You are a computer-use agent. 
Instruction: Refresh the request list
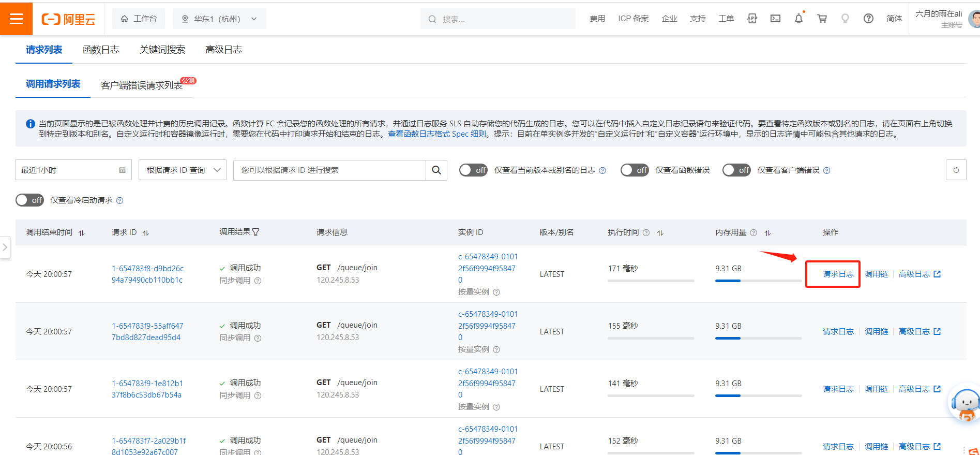click(x=956, y=170)
